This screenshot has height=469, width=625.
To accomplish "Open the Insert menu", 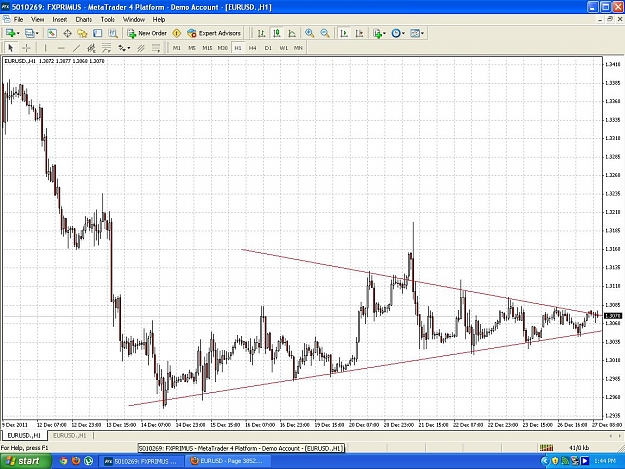I will 60,20.
